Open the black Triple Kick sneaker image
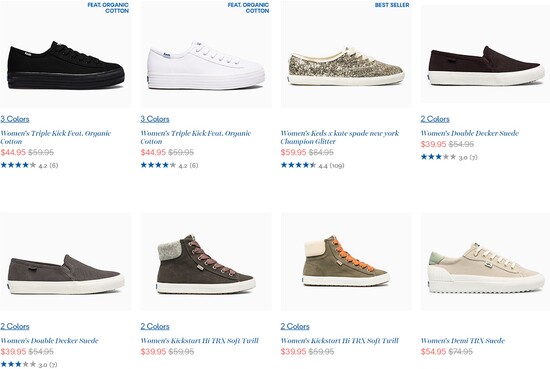This screenshot has height=369, width=550. tap(66, 54)
